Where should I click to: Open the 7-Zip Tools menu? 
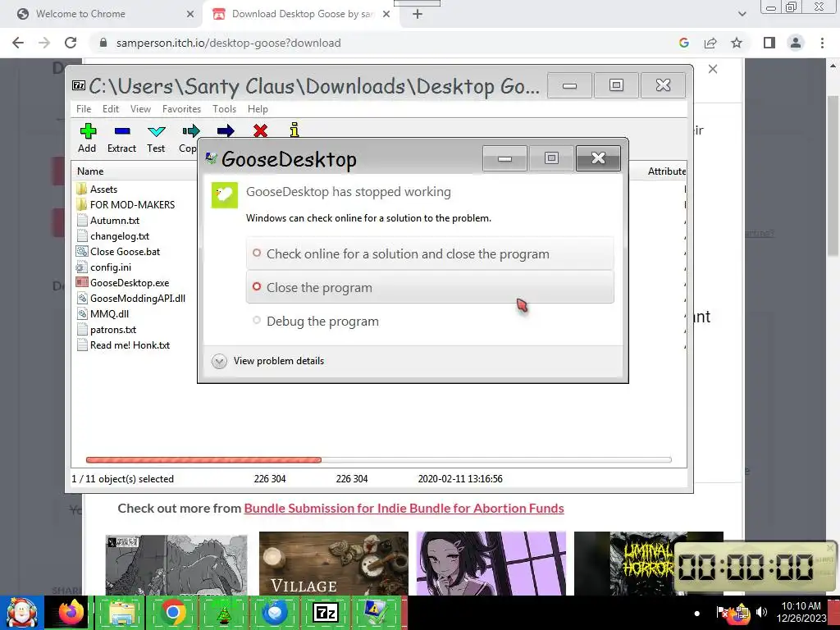[x=224, y=109]
